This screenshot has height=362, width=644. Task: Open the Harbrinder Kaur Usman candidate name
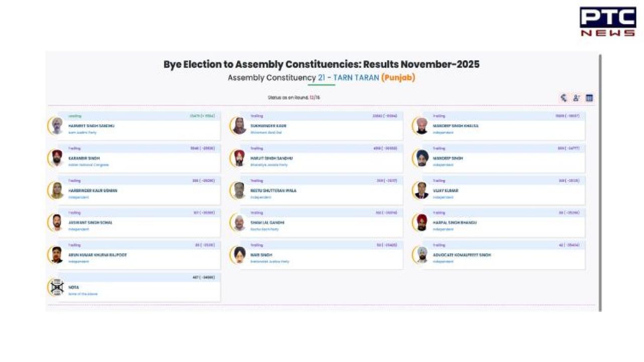pos(93,191)
